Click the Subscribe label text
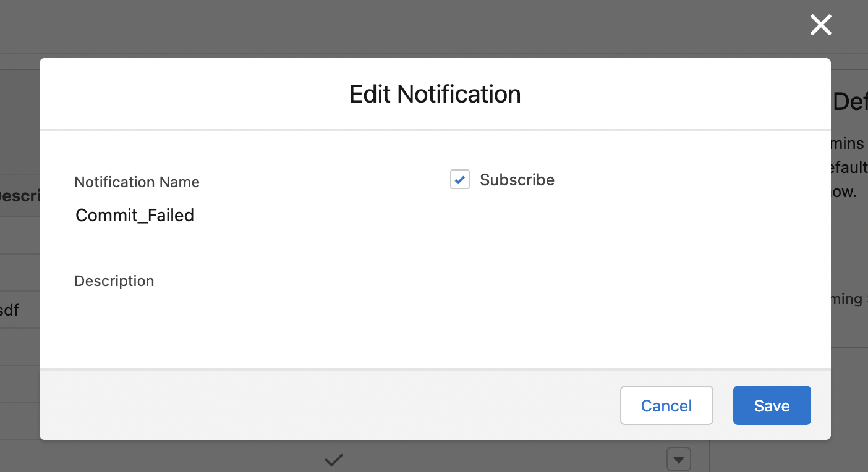The image size is (868, 472). 517,180
